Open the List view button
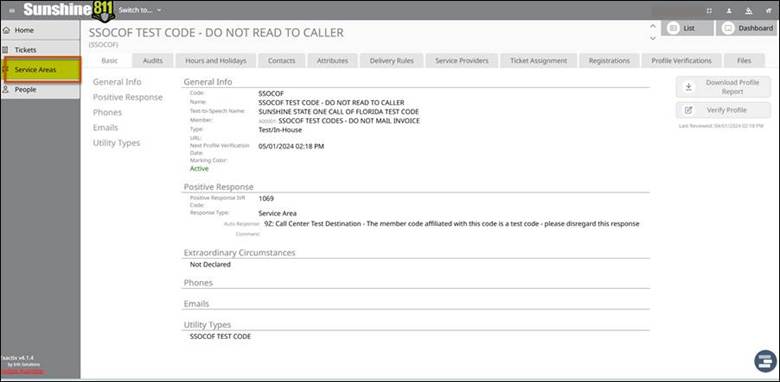The image size is (780, 382). (x=687, y=28)
